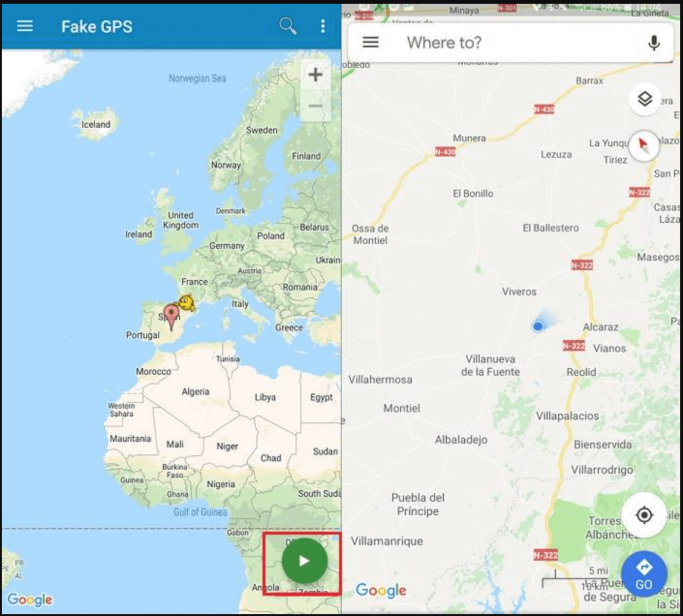The image size is (683, 616).
Task: Zoom out with the minus button
Action: (315, 106)
